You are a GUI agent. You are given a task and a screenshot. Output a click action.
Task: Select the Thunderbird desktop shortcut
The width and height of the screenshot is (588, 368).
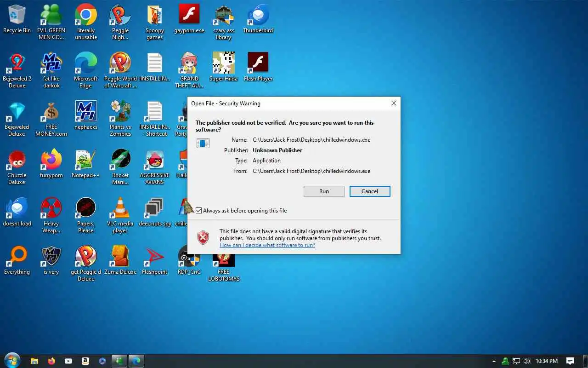coord(258,19)
